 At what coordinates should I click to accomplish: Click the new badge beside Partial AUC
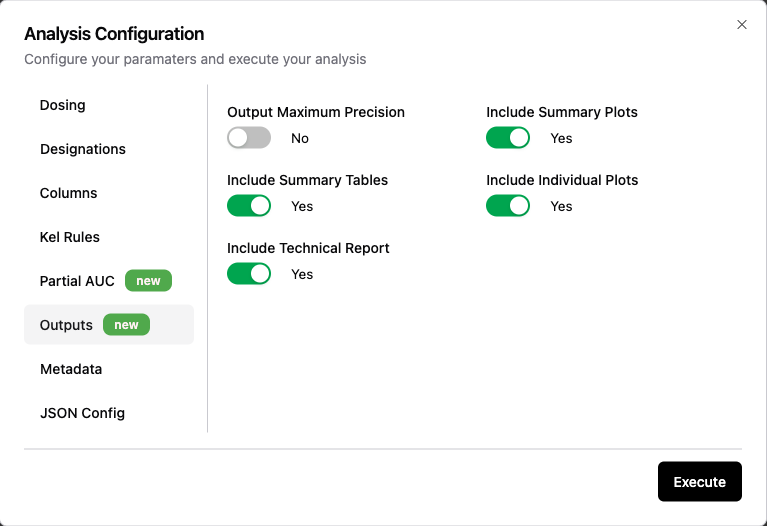pyautogui.click(x=148, y=281)
